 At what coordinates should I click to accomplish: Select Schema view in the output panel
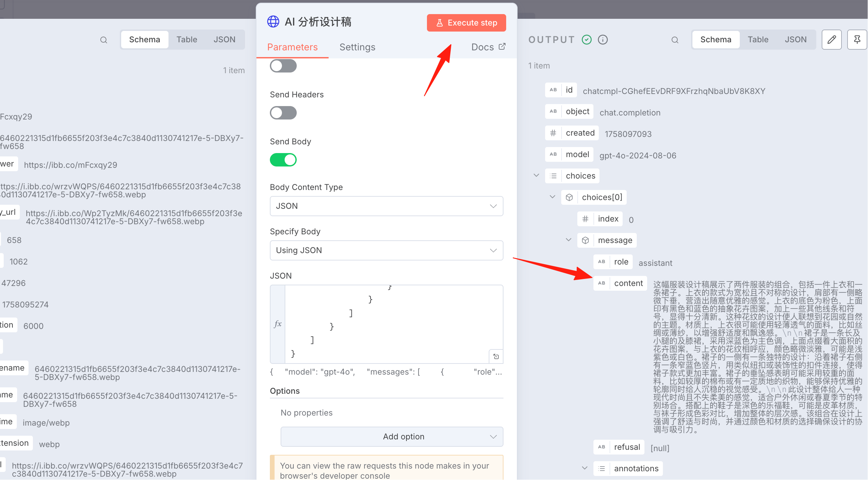pyautogui.click(x=716, y=39)
